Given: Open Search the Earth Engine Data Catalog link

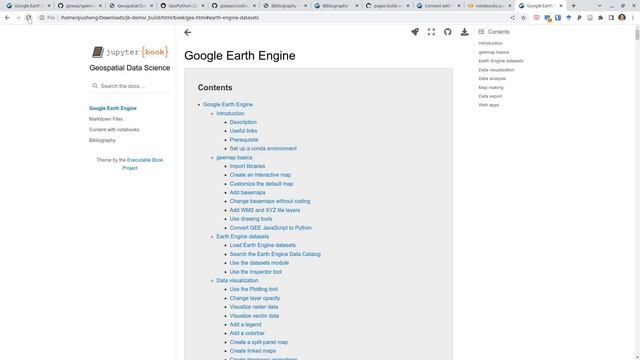Looking at the screenshot, I should click(x=275, y=254).
